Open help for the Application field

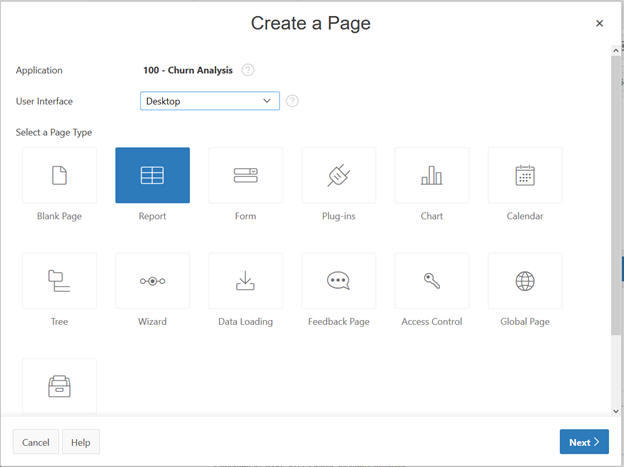coord(248,70)
